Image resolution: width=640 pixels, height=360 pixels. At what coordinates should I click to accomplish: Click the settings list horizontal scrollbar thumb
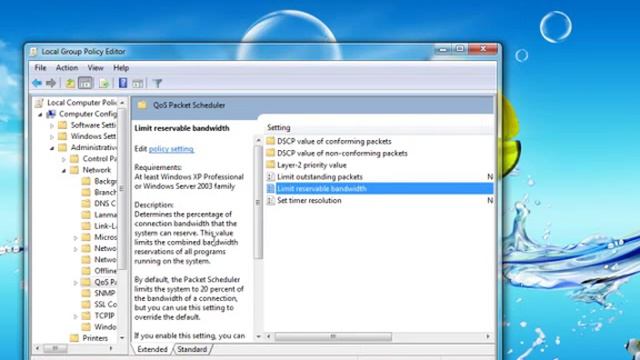(x=333, y=336)
